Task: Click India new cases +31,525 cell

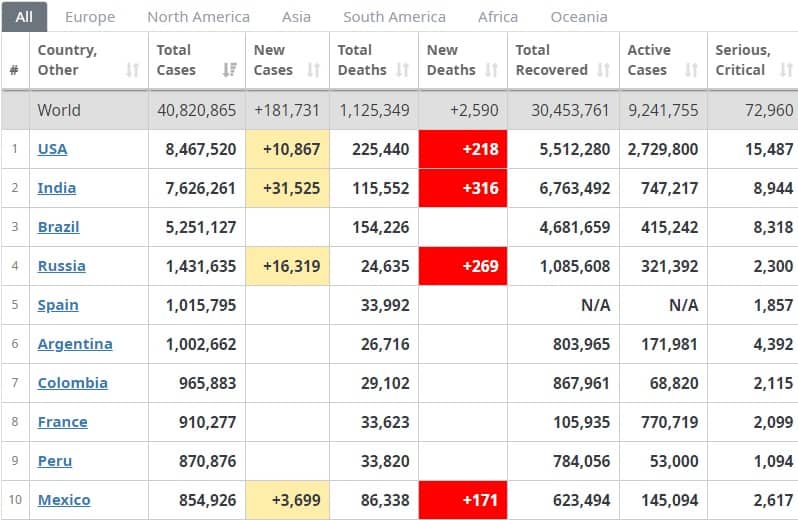Action: [288, 188]
